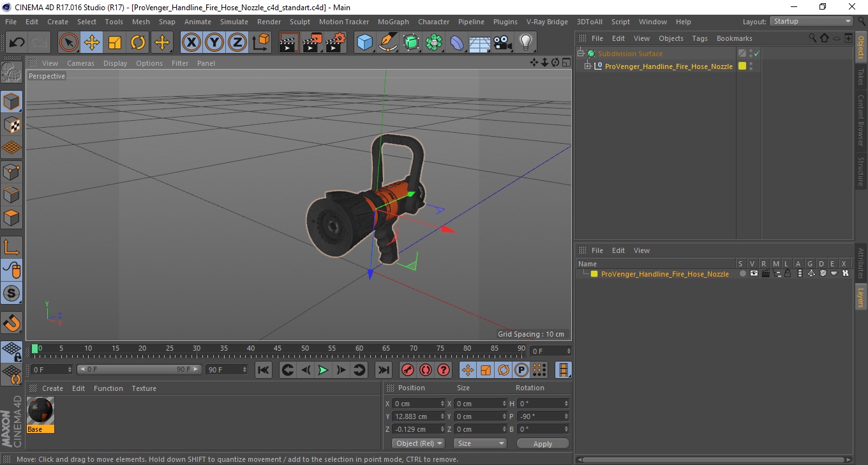Toggle Autokeying button
Viewport: 868px width, 465px height.
[x=426, y=370]
